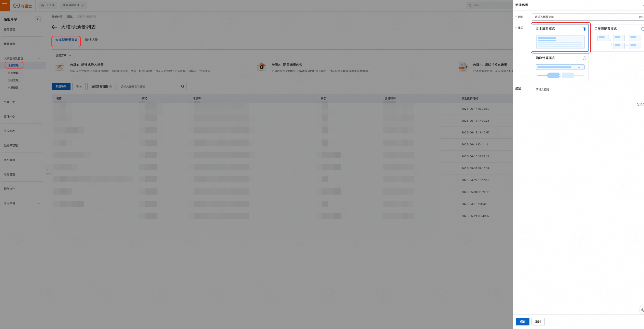Open 标注中心 in sidebar
Image resolution: width=644 pixels, height=329 pixels.
[x=9, y=116]
